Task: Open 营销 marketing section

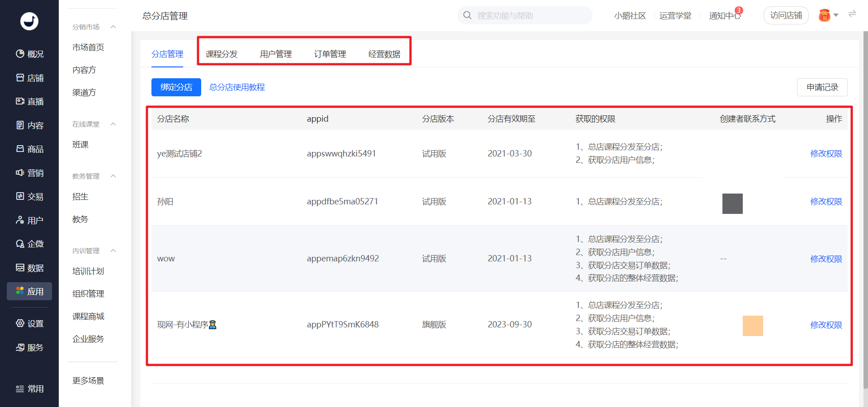Action: point(29,173)
